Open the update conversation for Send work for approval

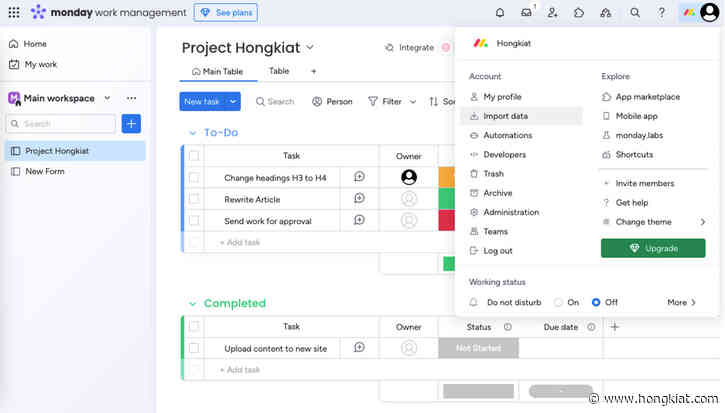(x=359, y=220)
